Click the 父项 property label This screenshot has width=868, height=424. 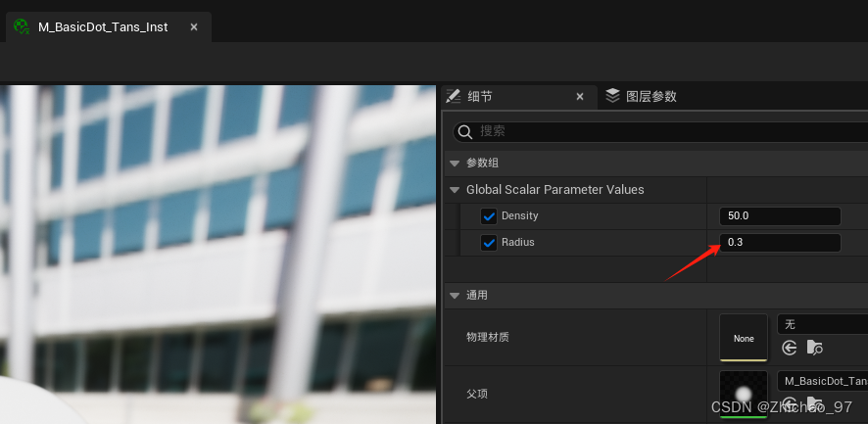477,394
